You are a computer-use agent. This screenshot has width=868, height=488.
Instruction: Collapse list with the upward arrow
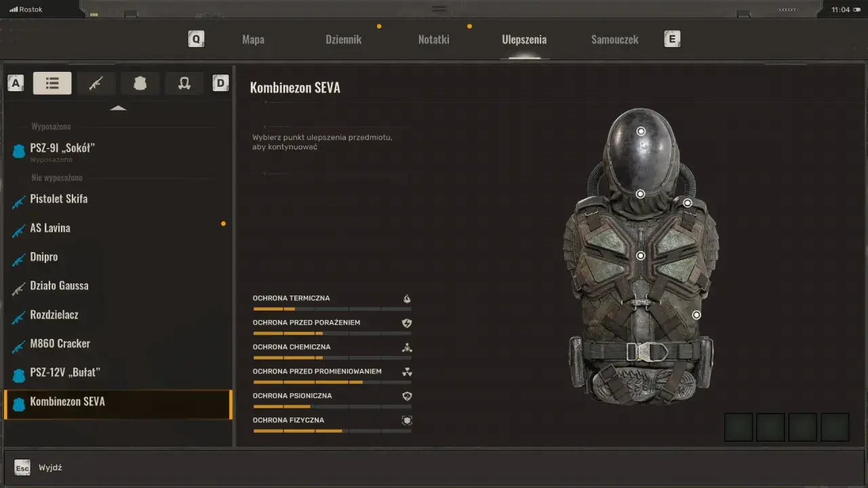click(x=118, y=108)
